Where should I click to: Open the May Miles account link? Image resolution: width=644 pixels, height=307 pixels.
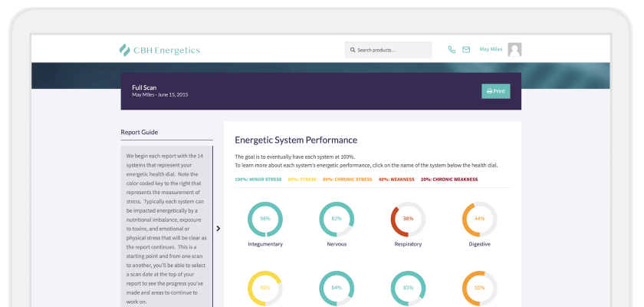(490, 49)
